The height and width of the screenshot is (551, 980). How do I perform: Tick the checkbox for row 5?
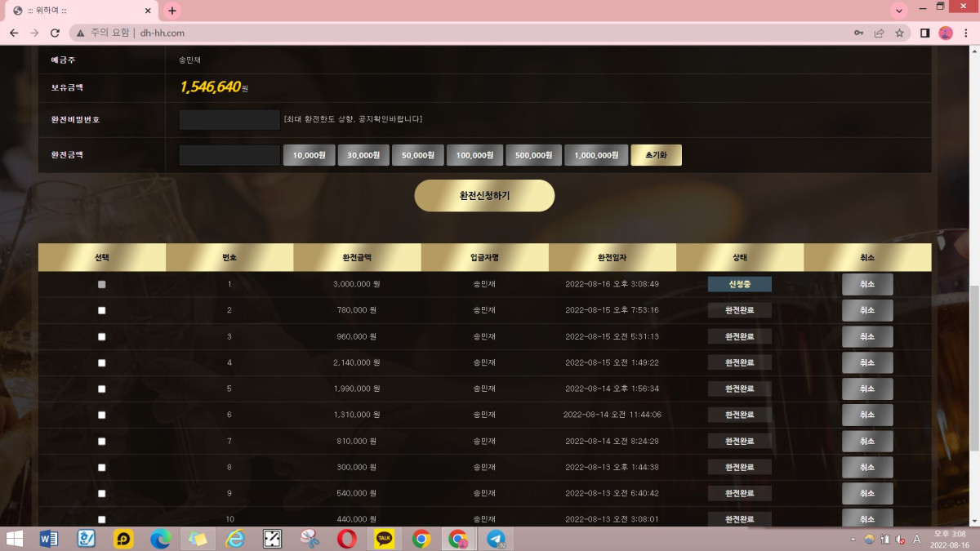click(x=102, y=389)
